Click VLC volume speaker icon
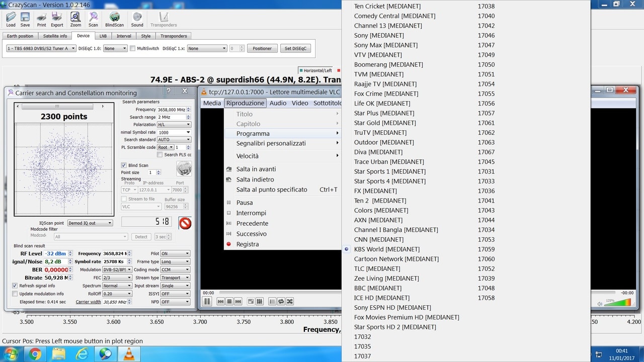Image resolution: width=644 pixels, height=362 pixels. (600, 304)
